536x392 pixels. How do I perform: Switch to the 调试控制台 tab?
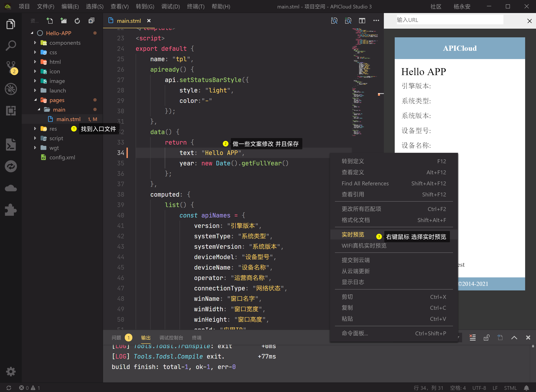[171, 338]
